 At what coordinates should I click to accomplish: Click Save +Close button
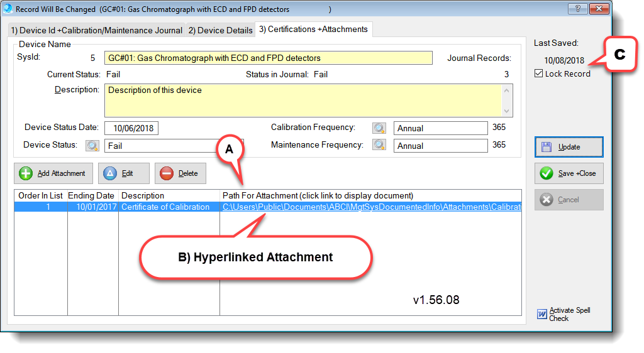[x=569, y=173]
